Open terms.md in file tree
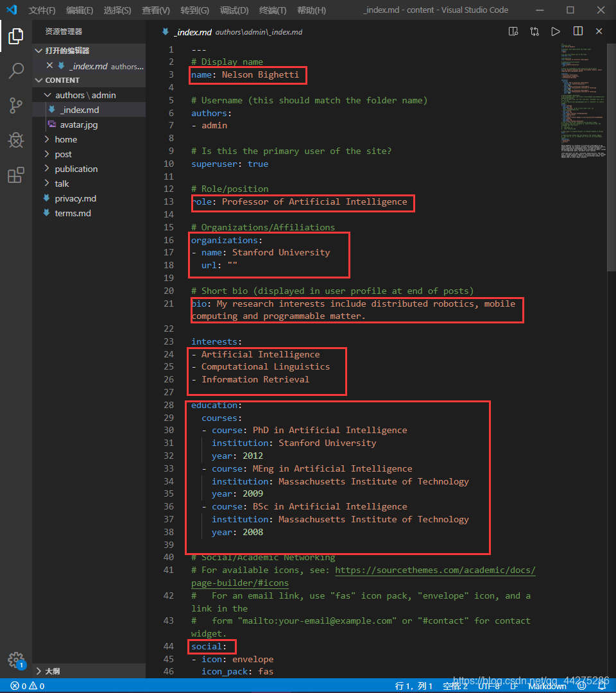616x693 pixels. coord(73,213)
